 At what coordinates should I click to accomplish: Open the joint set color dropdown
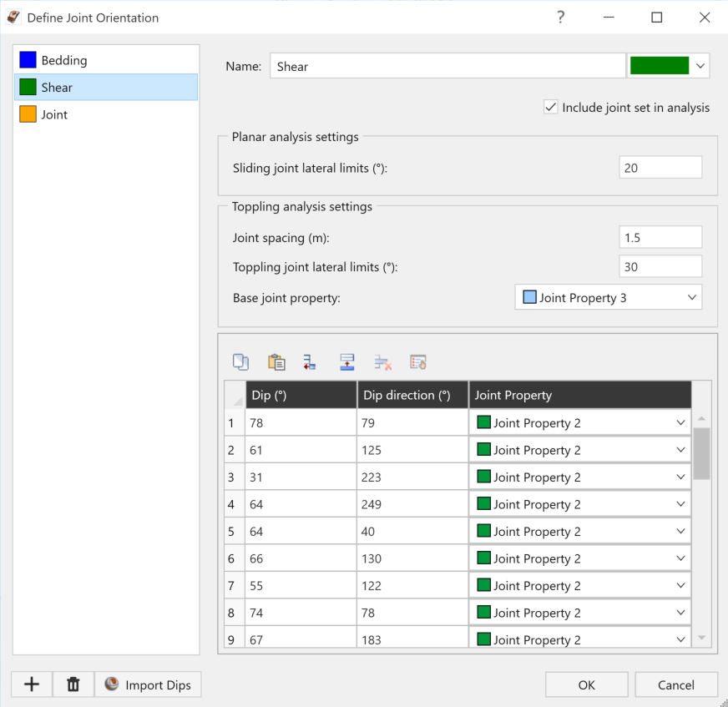click(x=700, y=66)
